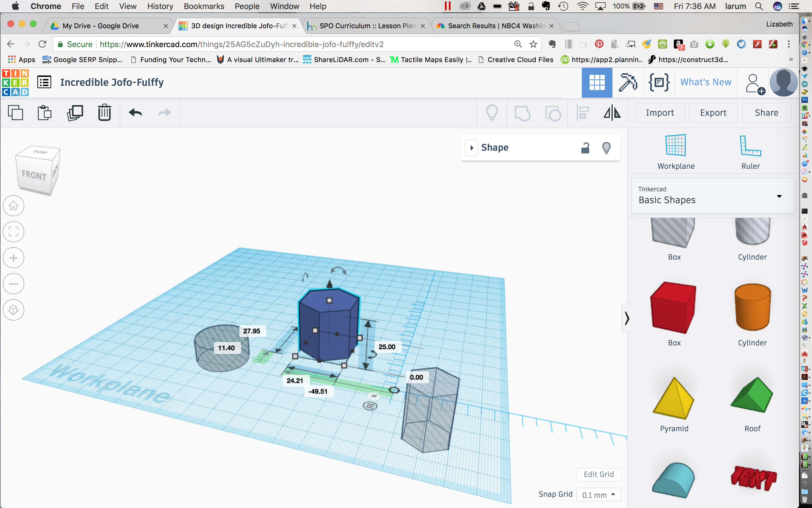Redo with the forward arrow
This screenshot has height=508, width=812.
point(164,113)
